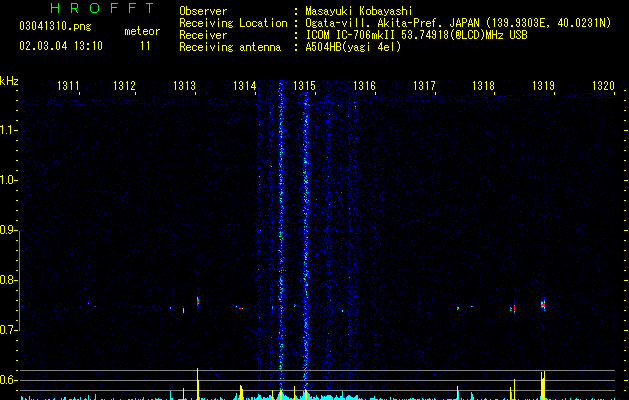This screenshot has width=629, height=400.
Task: Click the 1.0 kHz frequency label
Action: click(x=8, y=180)
